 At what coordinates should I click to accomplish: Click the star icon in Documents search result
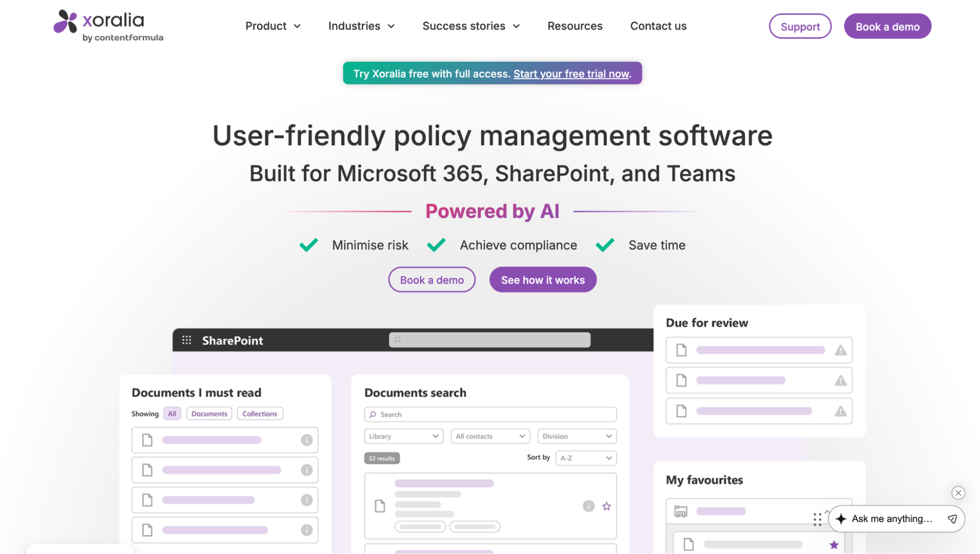[x=606, y=506]
